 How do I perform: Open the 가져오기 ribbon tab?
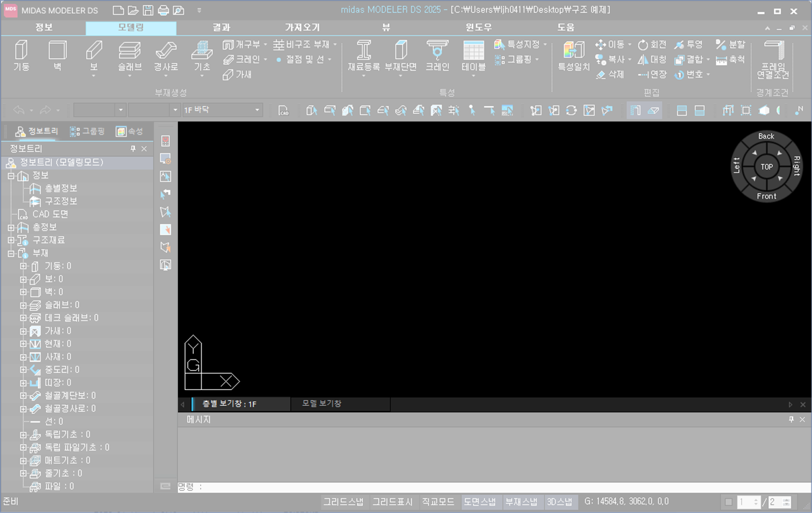pos(302,27)
